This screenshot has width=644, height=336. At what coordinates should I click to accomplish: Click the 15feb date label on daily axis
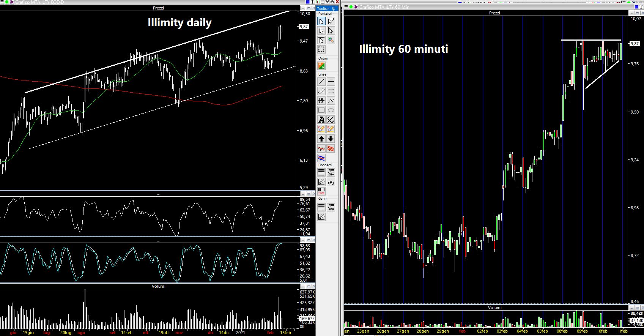coord(285,333)
